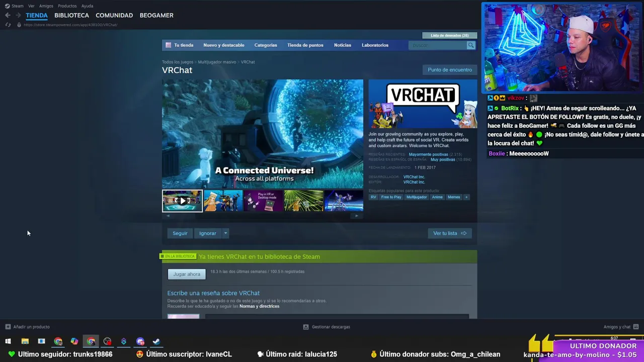Image resolution: width=644 pixels, height=362 pixels.
Task: Switch to the COMUNIDAD tab
Action: (x=114, y=16)
